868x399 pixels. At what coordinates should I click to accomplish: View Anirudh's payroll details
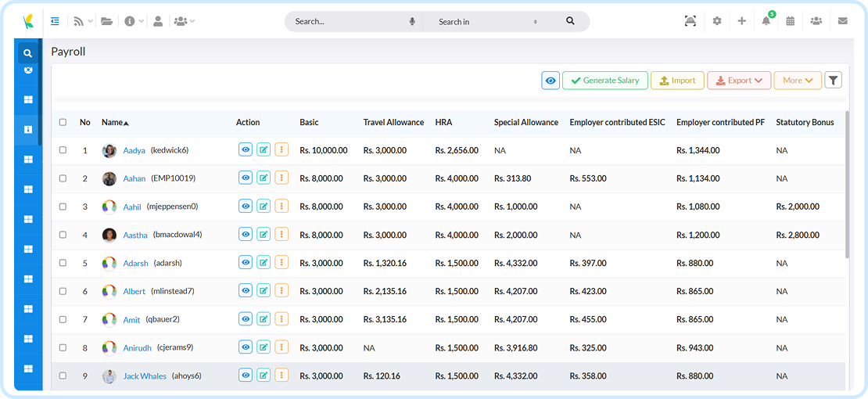246,347
